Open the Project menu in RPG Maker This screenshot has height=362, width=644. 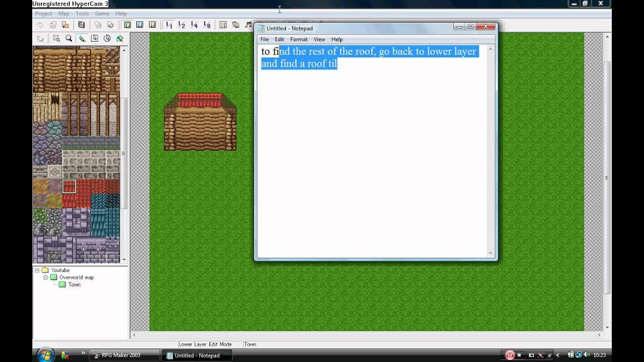click(44, 14)
